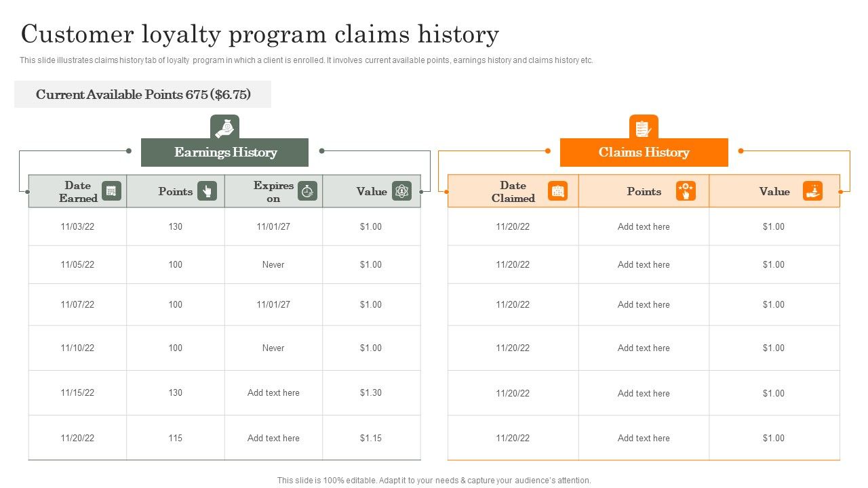This screenshot has width=868, height=488.
Task: Select the $1.15 value cell
Action: (371, 438)
